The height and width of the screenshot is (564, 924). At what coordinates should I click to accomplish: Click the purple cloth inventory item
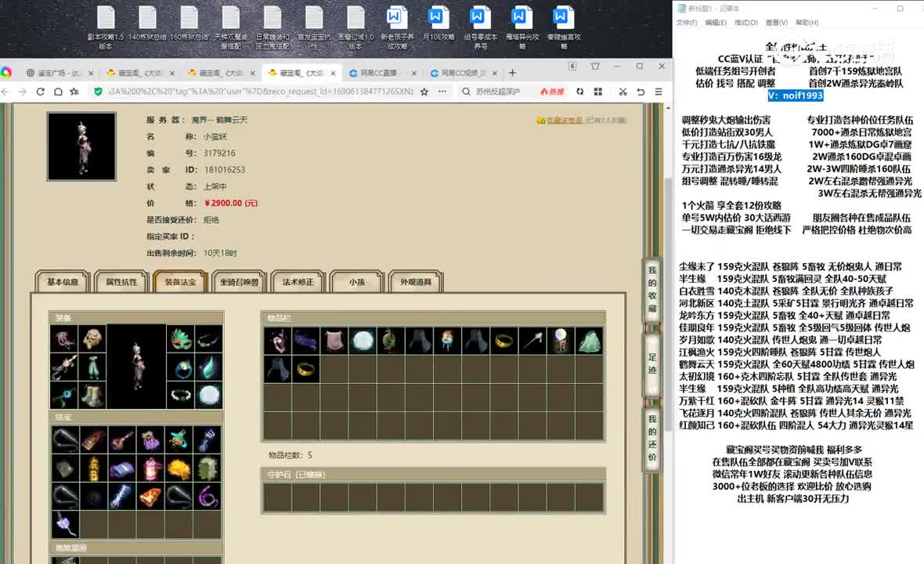coord(306,342)
